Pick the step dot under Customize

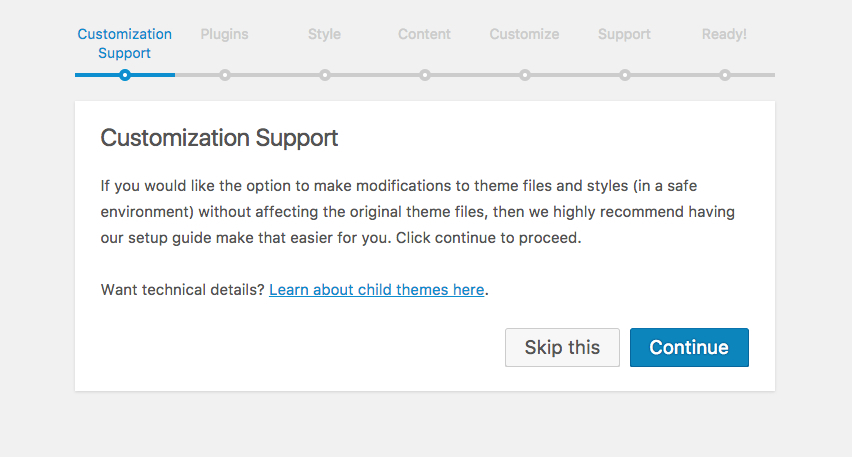click(x=525, y=75)
